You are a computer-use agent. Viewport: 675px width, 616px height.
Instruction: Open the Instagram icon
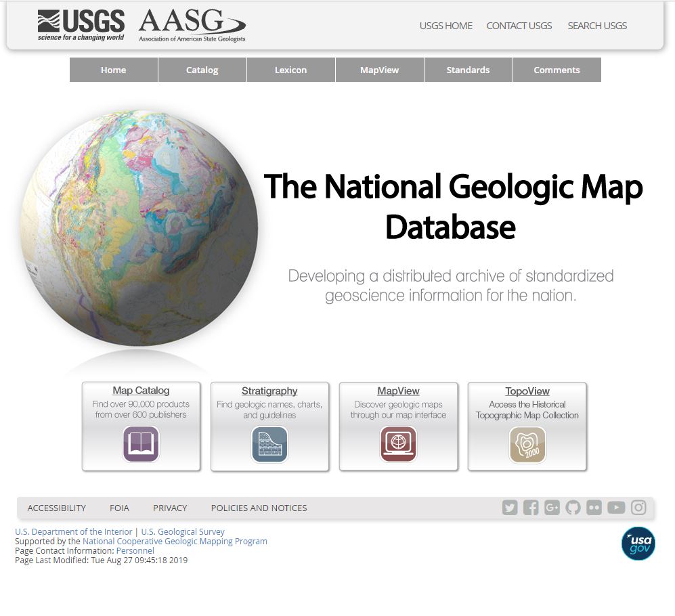pos(638,508)
